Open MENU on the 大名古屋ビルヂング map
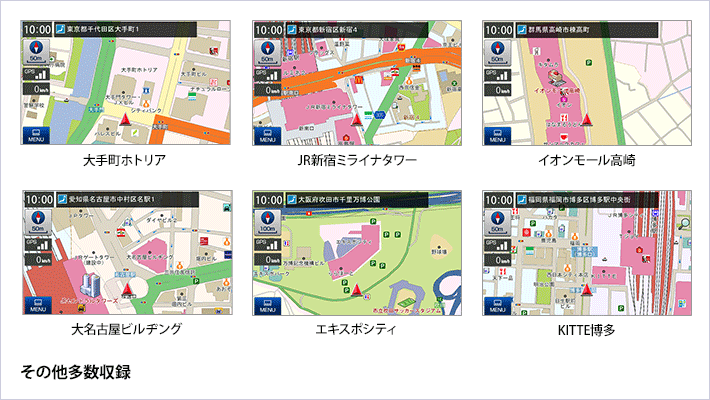The width and height of the screenshot is (710, 400). (38, 305)
